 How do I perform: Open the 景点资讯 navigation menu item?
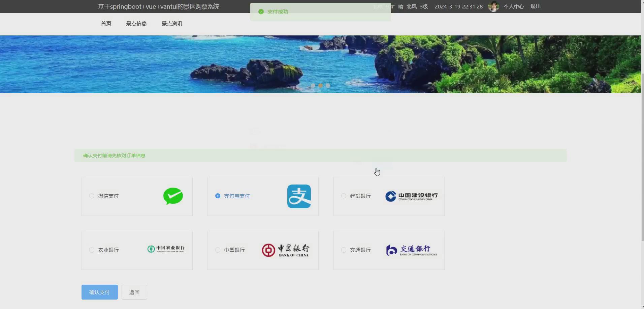(171, 23)
